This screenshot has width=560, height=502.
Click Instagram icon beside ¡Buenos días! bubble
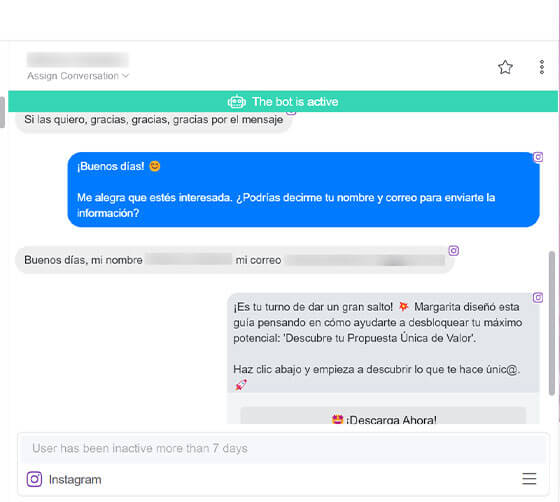point(538,157)
